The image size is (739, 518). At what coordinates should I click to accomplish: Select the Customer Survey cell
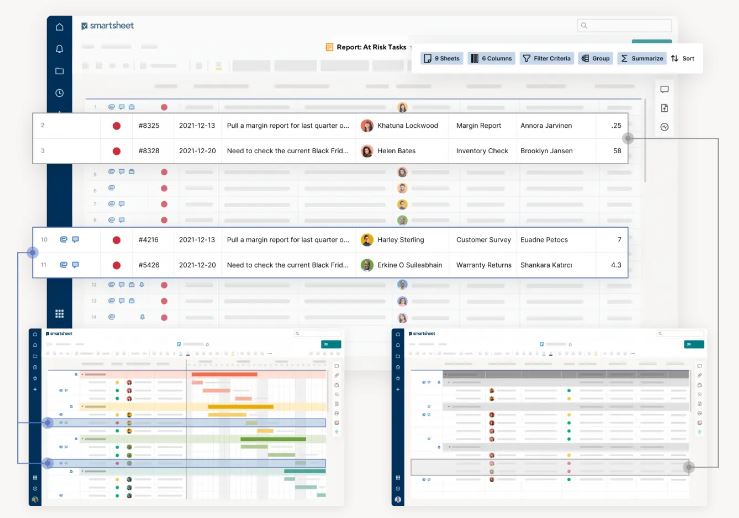tap(484, 240)
